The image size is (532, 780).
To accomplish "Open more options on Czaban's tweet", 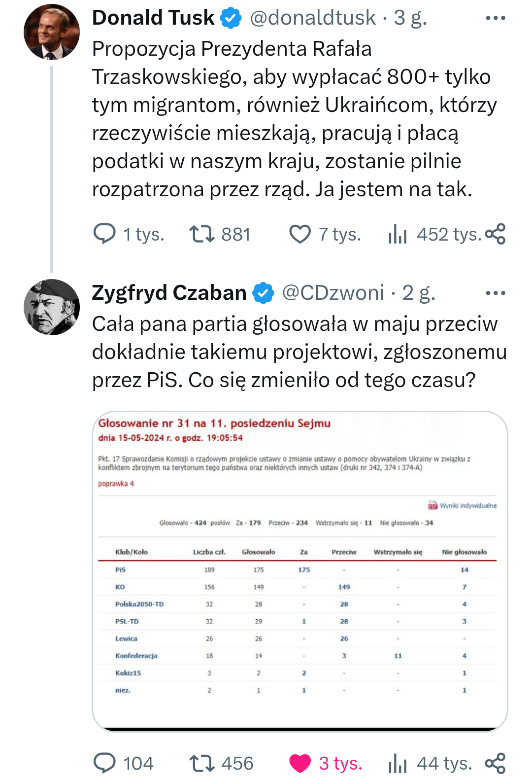I will pos(495,293).
